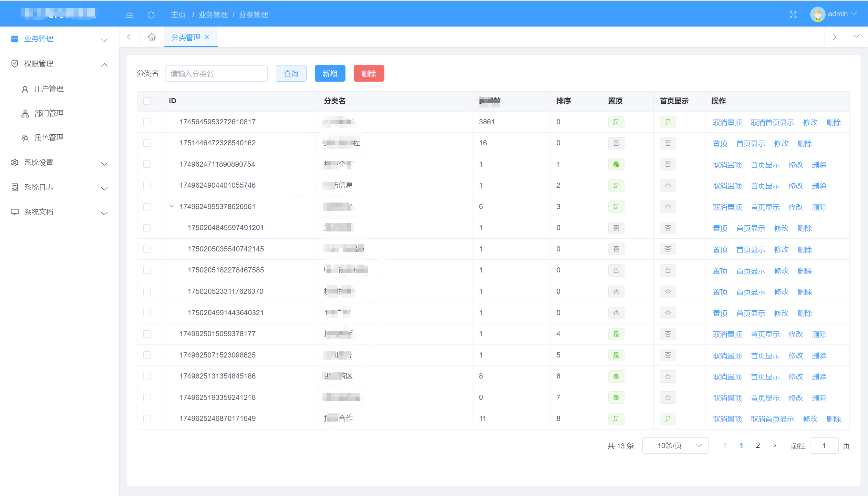Click the 权限管理 shield icon
This screenshot has width=868, height=496.
point(14,64)
